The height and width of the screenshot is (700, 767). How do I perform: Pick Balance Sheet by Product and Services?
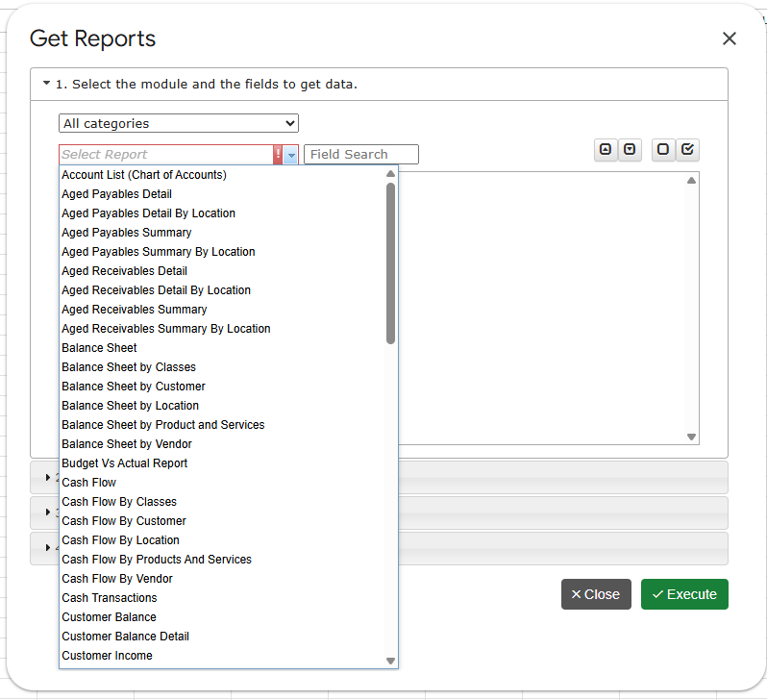[223, 425]
